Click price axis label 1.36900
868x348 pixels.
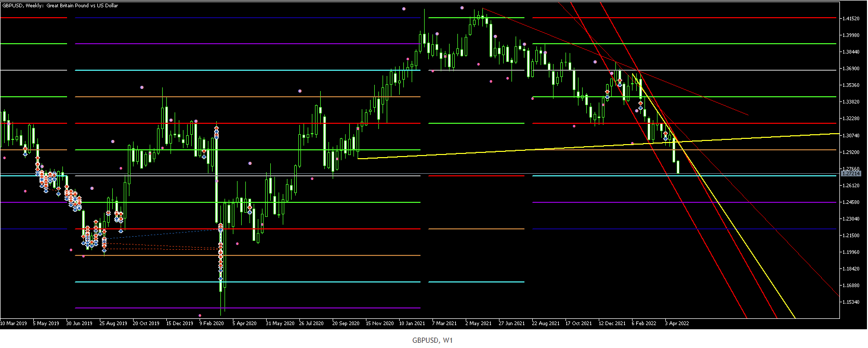(850, 69)
